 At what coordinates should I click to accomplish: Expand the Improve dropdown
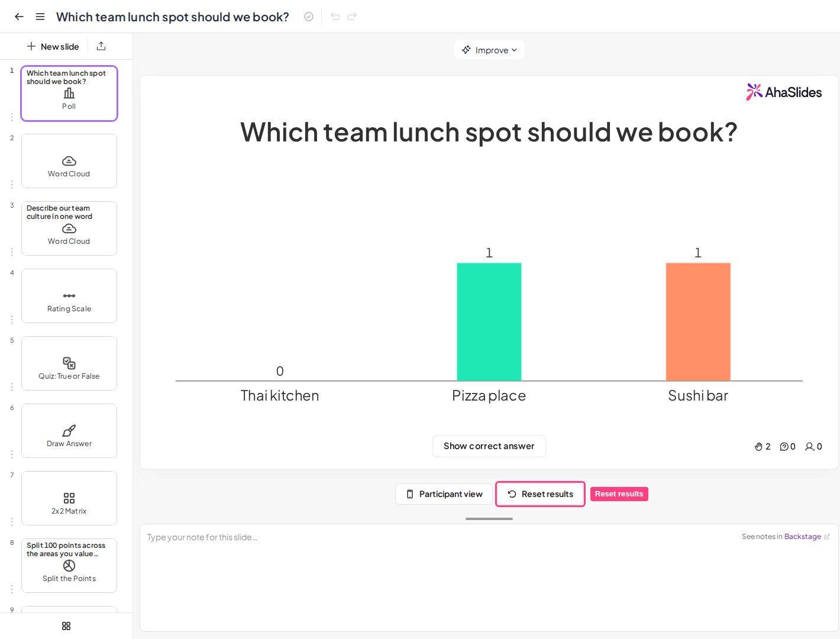(489, 50)
